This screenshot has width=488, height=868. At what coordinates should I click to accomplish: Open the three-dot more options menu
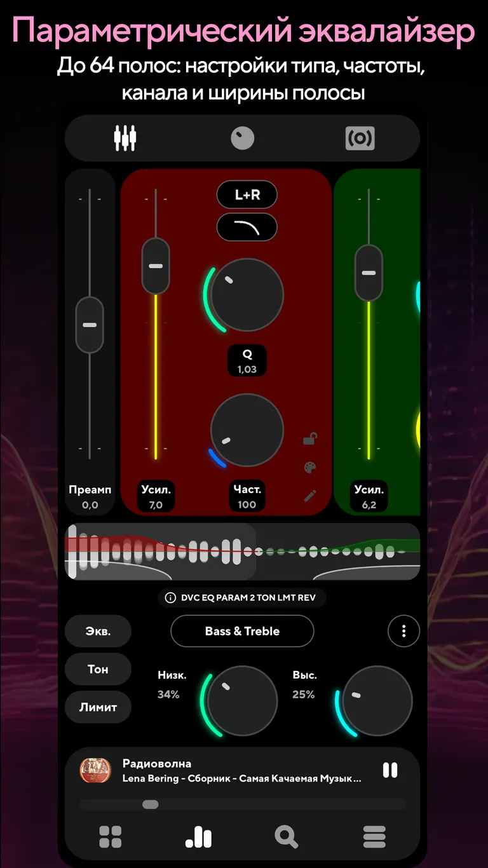click(x=403, y=631)
